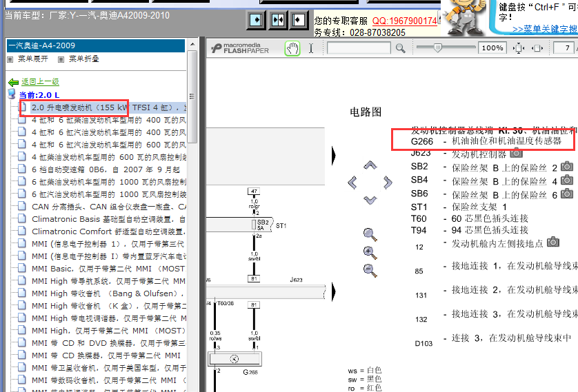Open MMI High 带电视调谐器 item

[109, 318]
